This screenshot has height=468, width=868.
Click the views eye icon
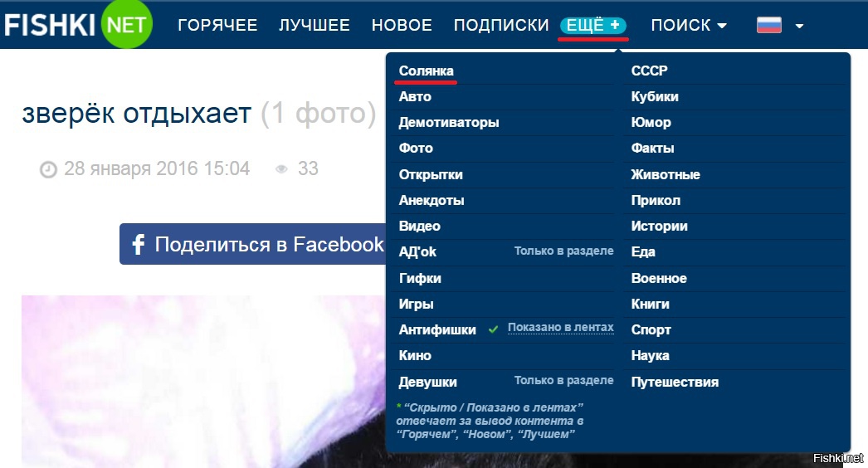282,169
